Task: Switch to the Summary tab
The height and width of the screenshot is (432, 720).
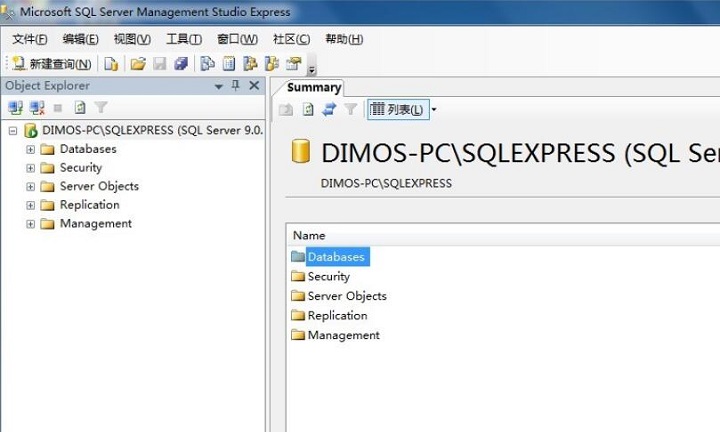Action: click(x=314, y=87)
